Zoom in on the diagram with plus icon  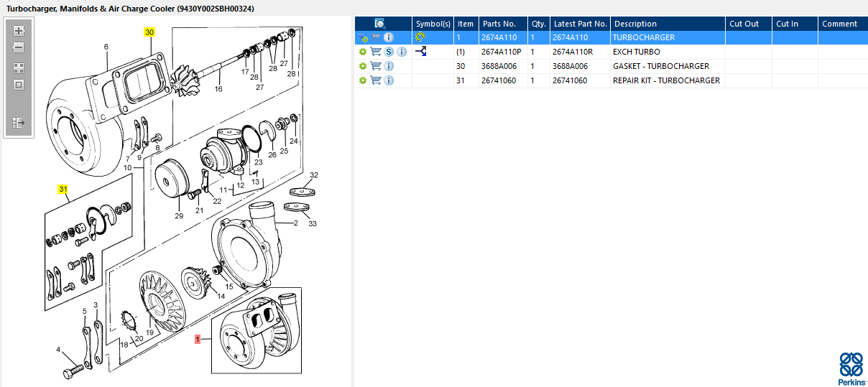(x=19, y=31)
